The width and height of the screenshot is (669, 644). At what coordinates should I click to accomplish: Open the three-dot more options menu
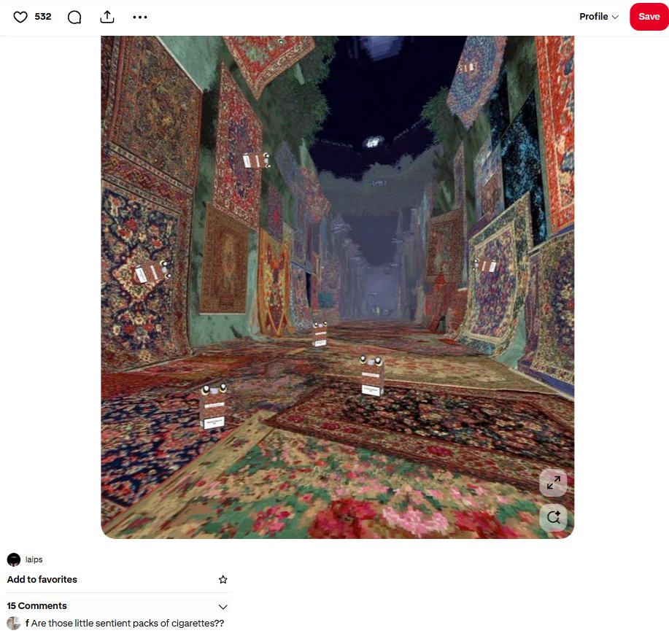pyautogui.click(x=140, y=17)
